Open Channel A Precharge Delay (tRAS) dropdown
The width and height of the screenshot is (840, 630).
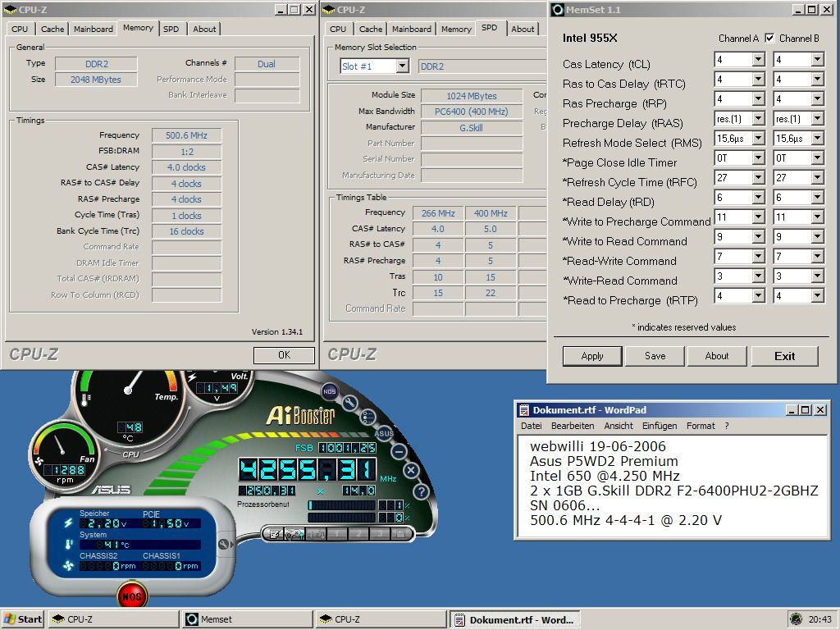point(758,119)
